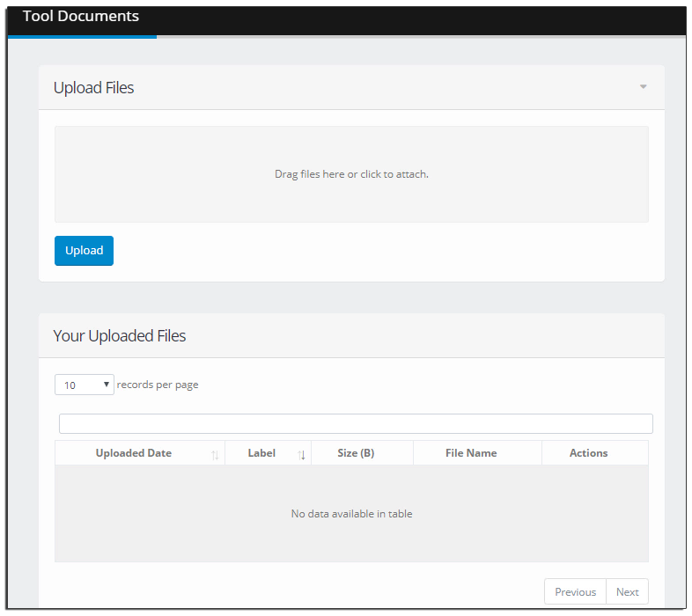Image resolution: width=692 pixels, height=616 pixels.
Task: Click the Drag files here instruction text
Action: tap(351, 174)
